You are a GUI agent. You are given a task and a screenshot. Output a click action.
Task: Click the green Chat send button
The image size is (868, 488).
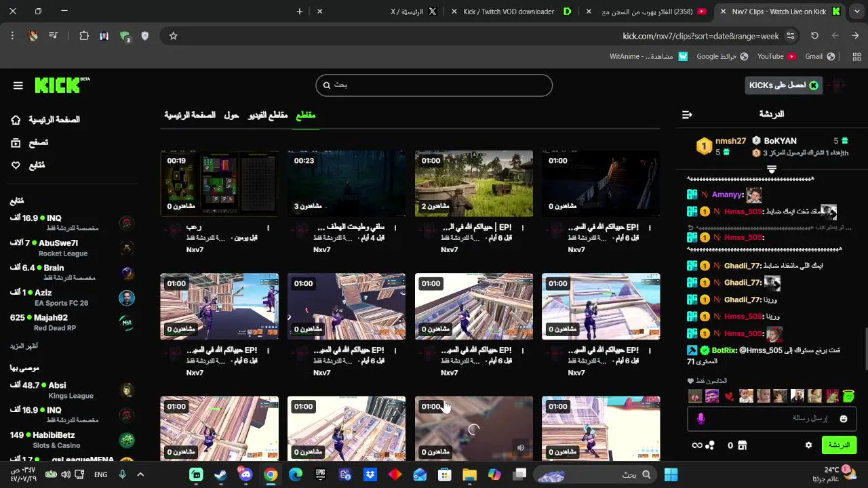click(838, 445)
